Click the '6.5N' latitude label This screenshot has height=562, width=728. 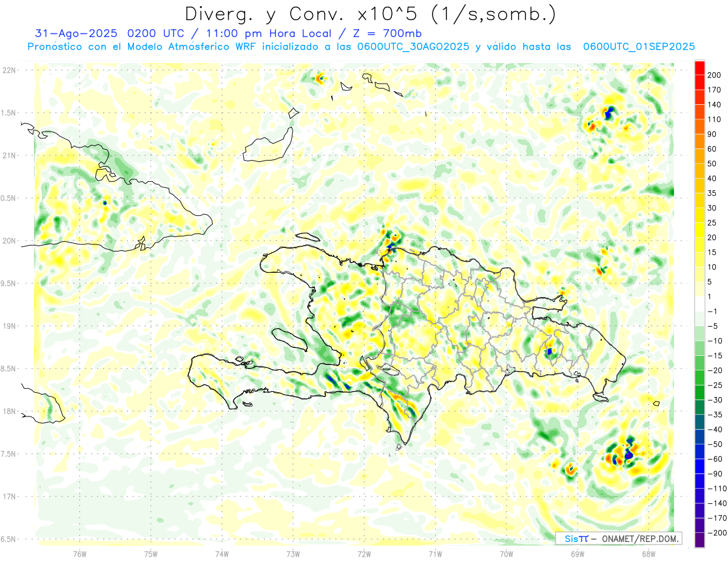9,539
